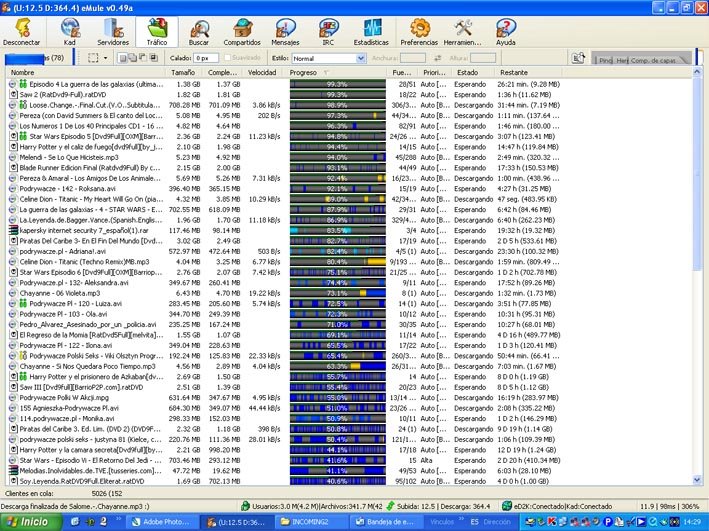
Task: Switch to the eMule taskbar button
Action: (x=236, y=522)
